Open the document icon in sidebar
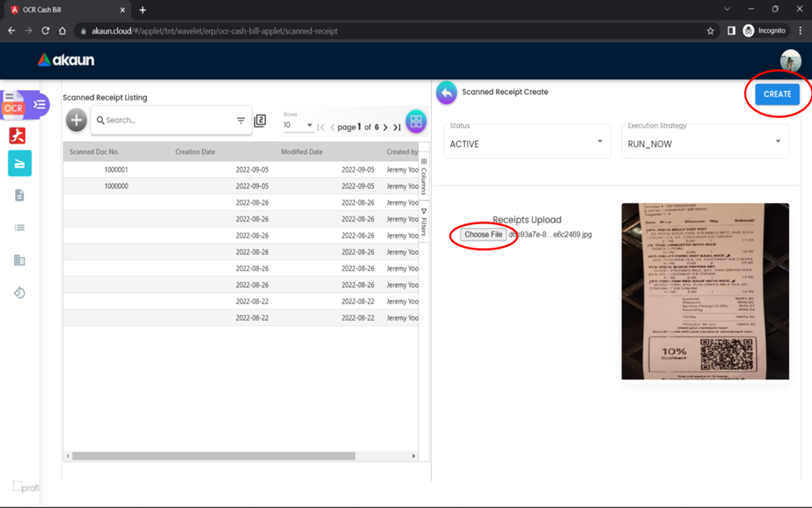The width and height of the screenshot is (812, 508). 20,195
